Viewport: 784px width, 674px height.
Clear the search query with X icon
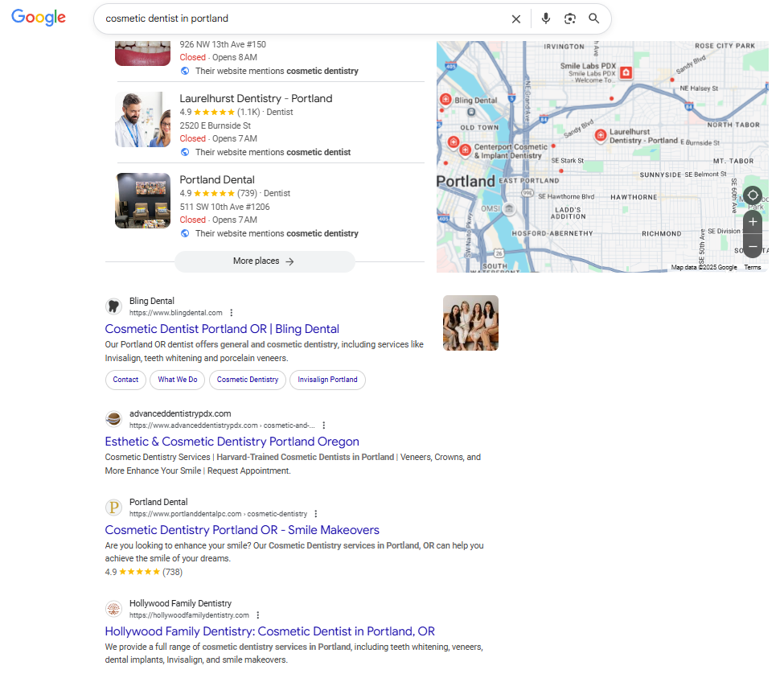pyautogui.click(x=516, y=19)
